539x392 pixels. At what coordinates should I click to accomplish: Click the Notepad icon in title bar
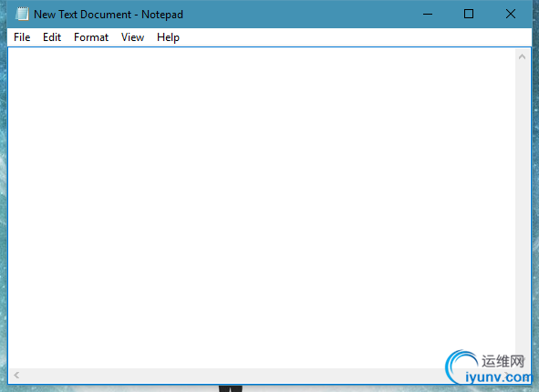pyautogui.click(x=22, y=14)
